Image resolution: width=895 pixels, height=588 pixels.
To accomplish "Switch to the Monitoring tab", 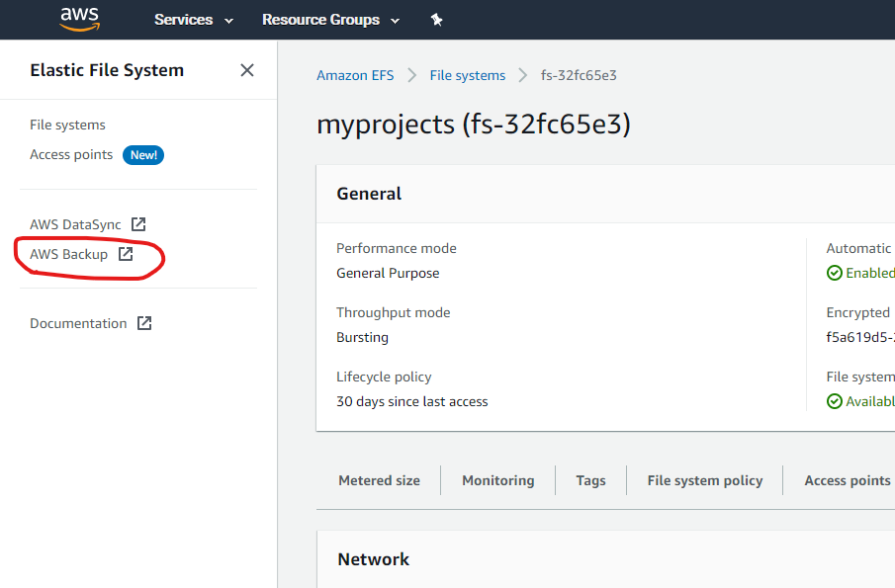I will point(498,481).
